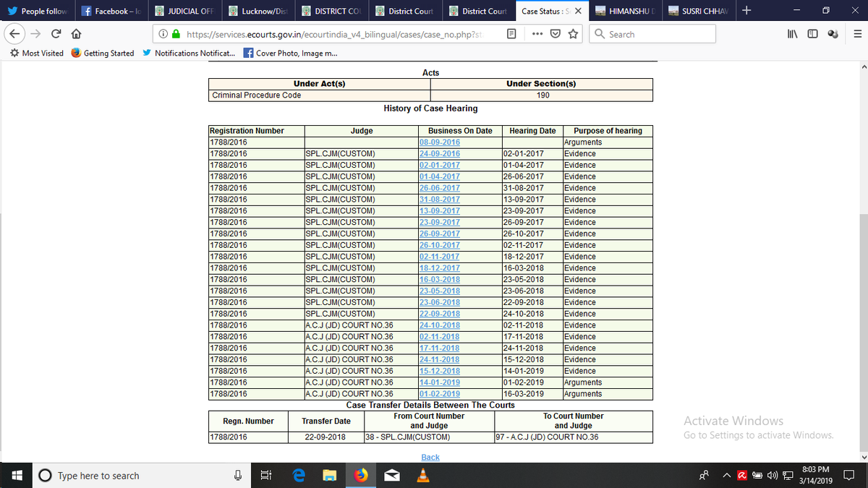Switch to HIMANSHU tab
This screenshot has height=488, width=868.
625,12
